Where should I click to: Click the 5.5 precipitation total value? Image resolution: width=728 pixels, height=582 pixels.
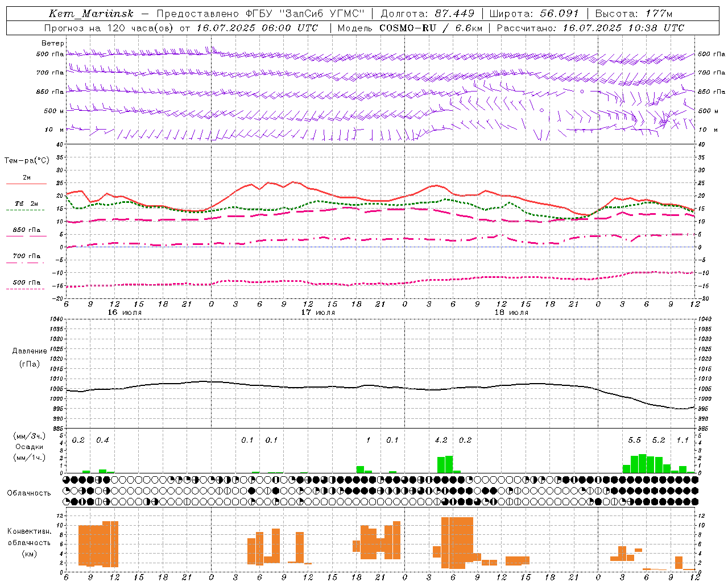click(x=634, y=440)
